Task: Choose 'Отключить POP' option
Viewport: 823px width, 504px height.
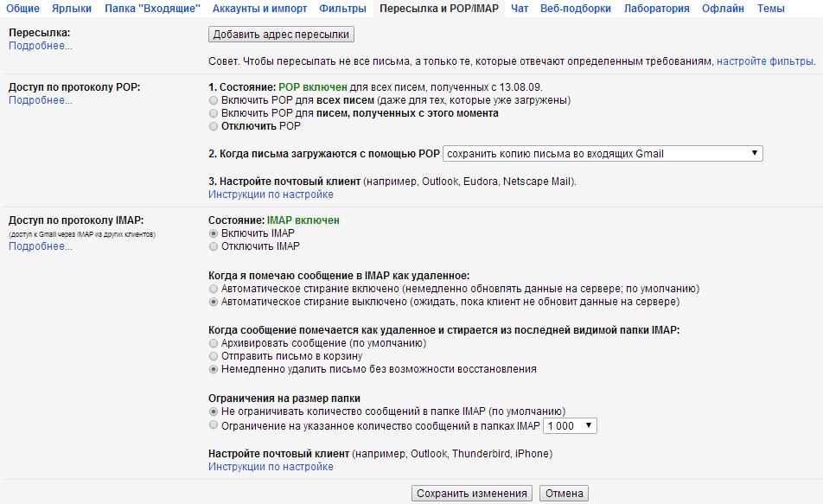Action: coord(213,126)
